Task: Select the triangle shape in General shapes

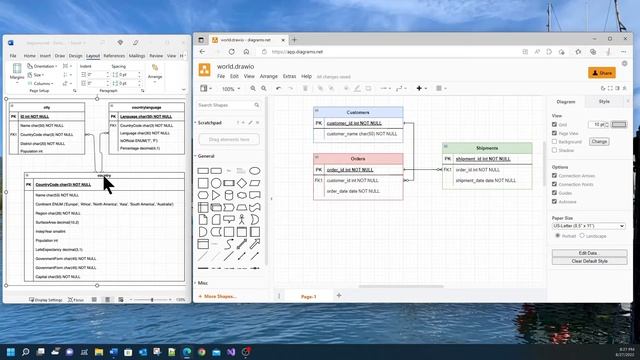Action: [216, 195]
